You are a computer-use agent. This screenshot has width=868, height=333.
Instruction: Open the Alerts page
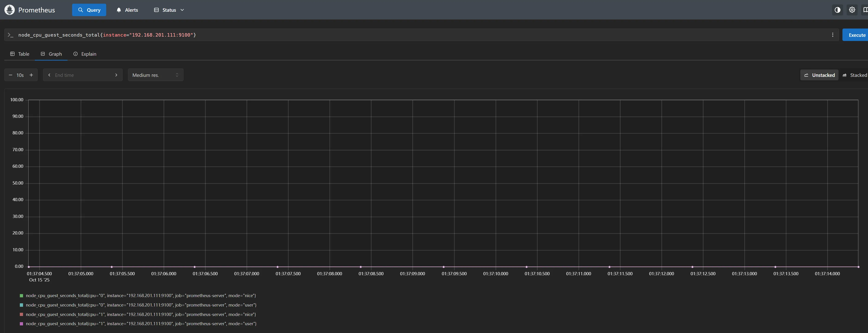coord(127,10)
